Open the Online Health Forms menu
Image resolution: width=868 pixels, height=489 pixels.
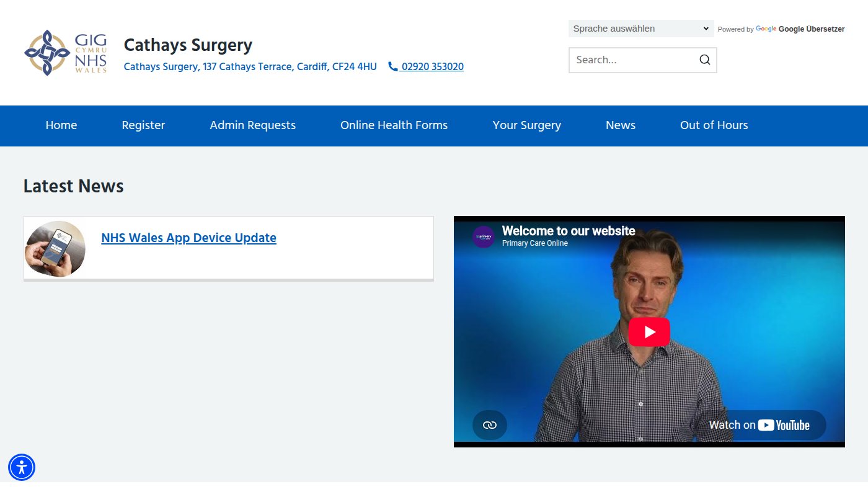(x=394, y=125)
